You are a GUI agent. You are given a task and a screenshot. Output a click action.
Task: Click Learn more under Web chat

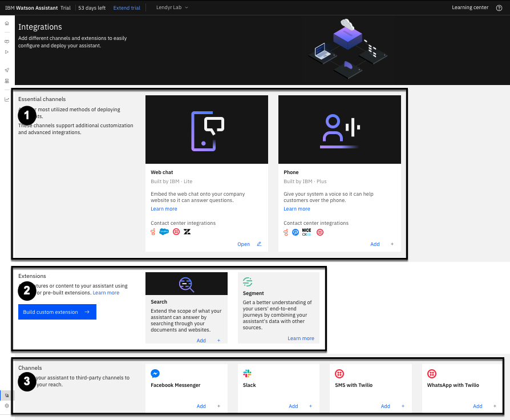164,209
